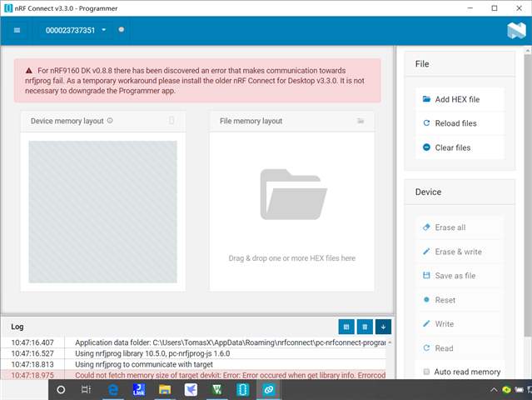Show hidden system tray icons chevron
The width and height of the screenshot is (532, 400).
(x=494, y=389)
